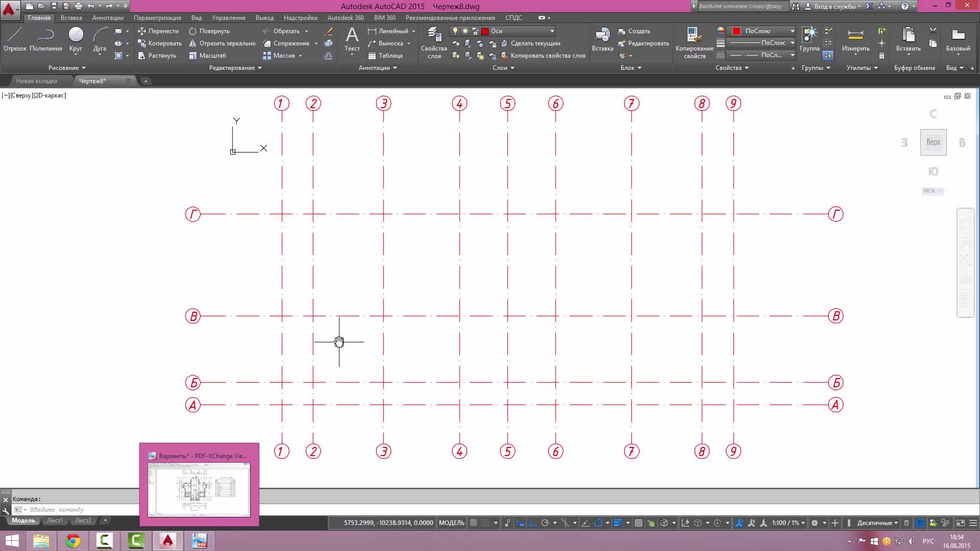Image resolution: width=980 pixels, height=551 pixels.
Task: Click the Копировать (Copy) tool
Action: click(x=159, y=43)
